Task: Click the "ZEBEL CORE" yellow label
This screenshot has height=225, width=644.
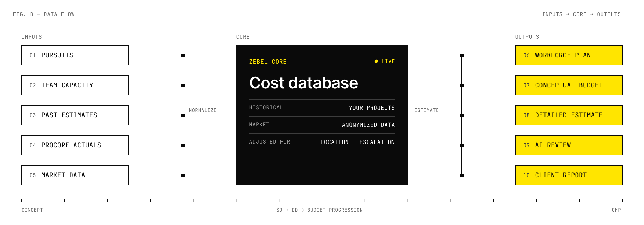Action: pos(268,62)
